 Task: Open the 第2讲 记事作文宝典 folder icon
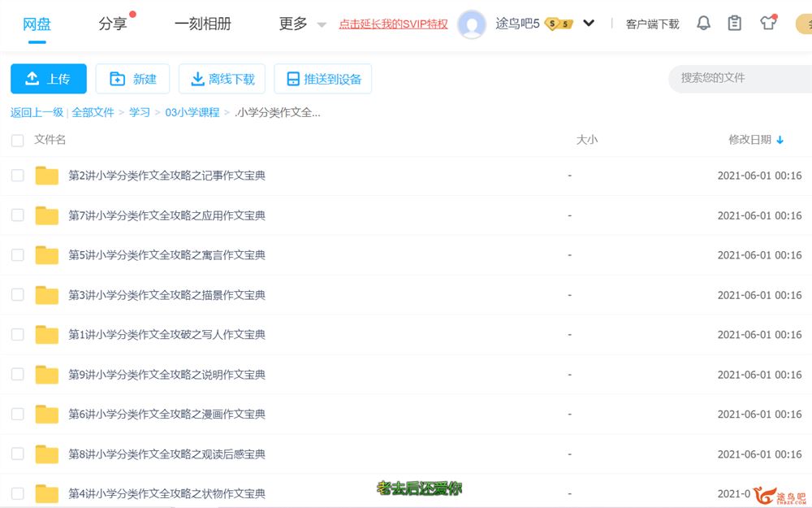pyautogui.click(x=47, y=176)
